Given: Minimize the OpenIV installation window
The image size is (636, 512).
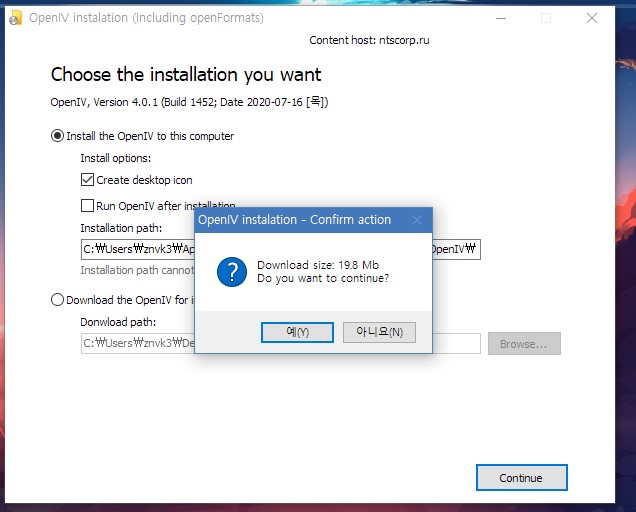Looking at the screenshot, I should point(501,18).
